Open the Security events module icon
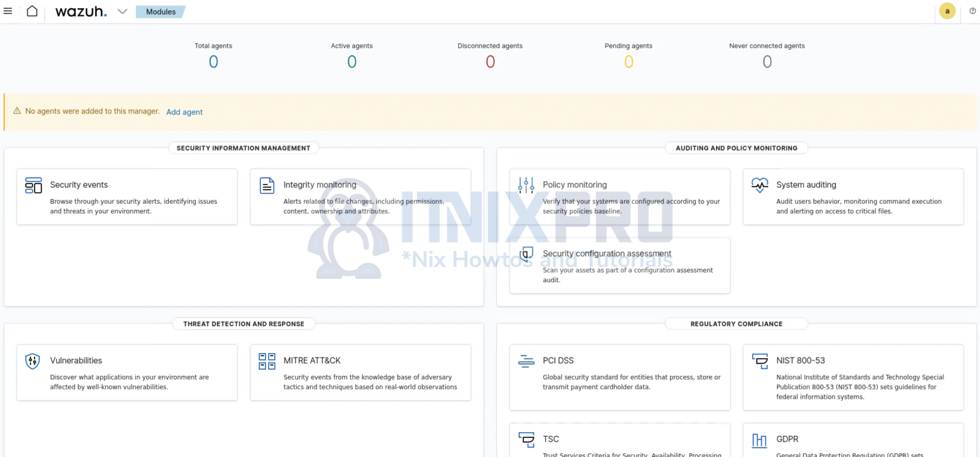Image resolution: width=980 pixels, height=457 pixels. pos(32,184)
